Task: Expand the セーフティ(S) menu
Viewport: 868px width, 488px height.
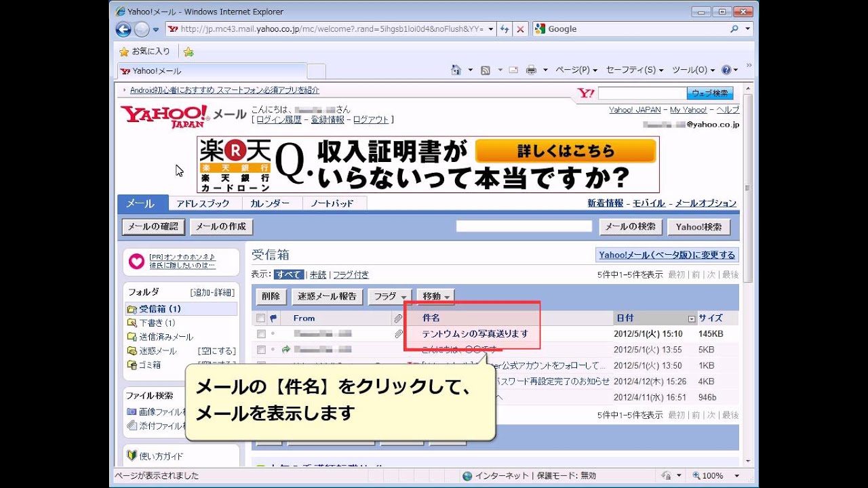Action: [x=635, y=70]
